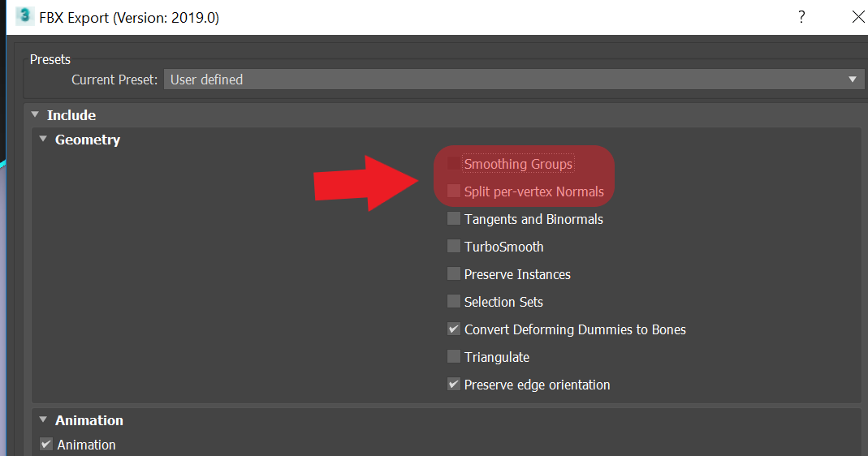Uncheck Convert Deforming Dummies to Bones

[454, 329]
